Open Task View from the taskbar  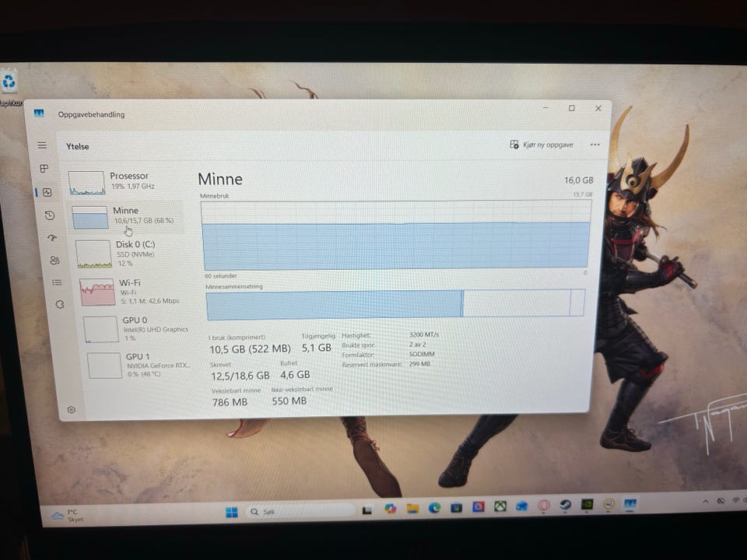click(x=366, y=510)
